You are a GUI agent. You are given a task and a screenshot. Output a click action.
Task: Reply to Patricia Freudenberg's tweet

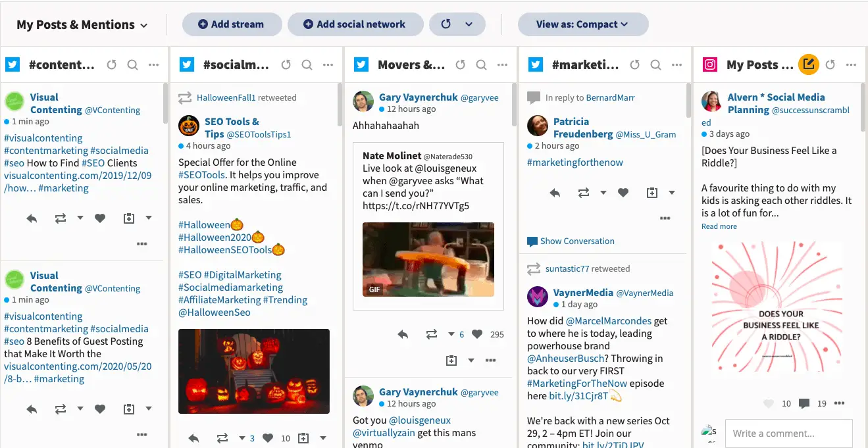[x=555, y=193]
